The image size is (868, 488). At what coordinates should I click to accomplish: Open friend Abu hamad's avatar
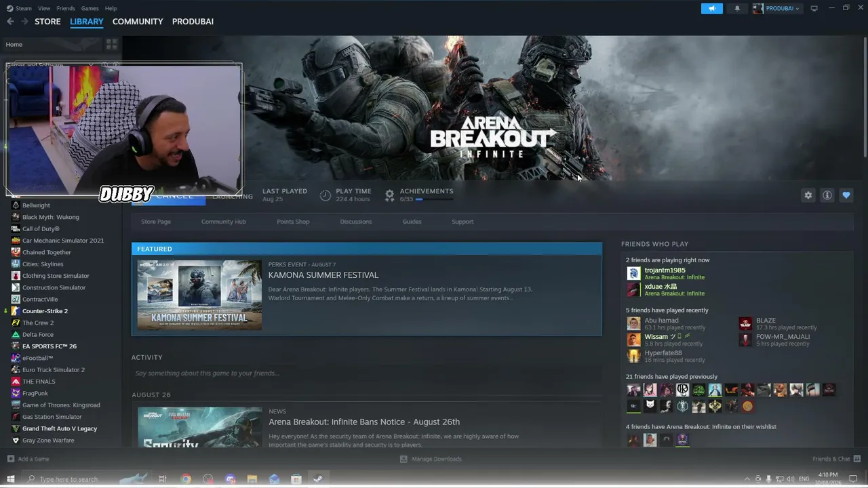633,323
